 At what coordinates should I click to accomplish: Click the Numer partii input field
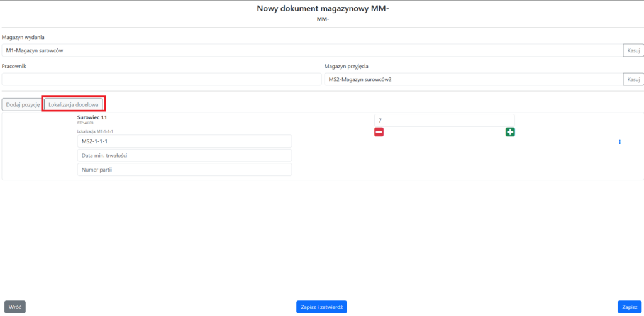click(184, 170)
